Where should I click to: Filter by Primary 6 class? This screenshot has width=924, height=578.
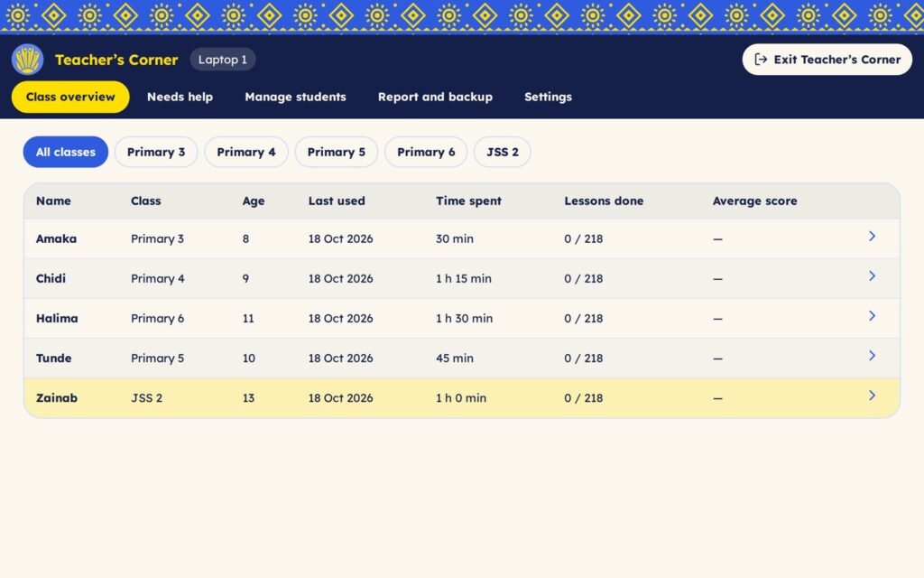[426, 152]
